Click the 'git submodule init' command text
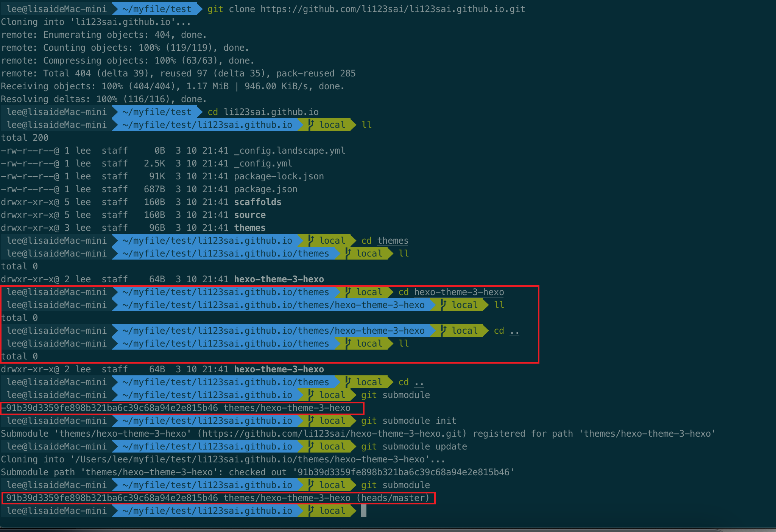Image resolution: width=776 pixels, height=532 pixels. click(408, 420)
